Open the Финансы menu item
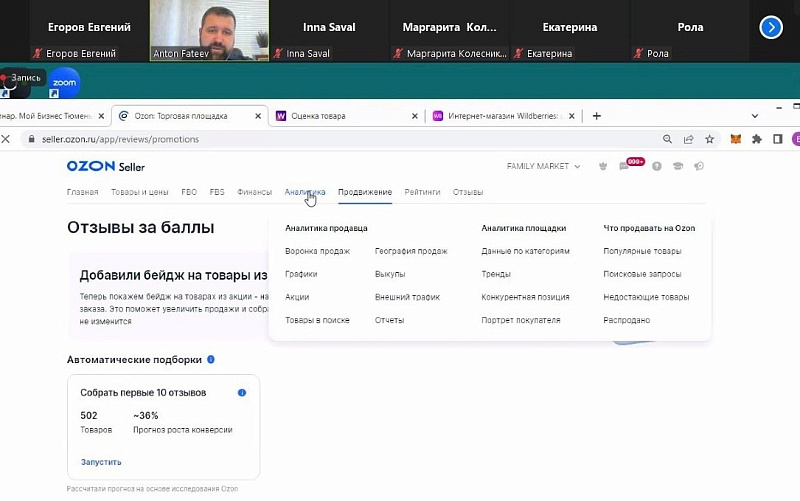Image resolution: width=800 pixels, height=501 pixels. click(254, 192)
